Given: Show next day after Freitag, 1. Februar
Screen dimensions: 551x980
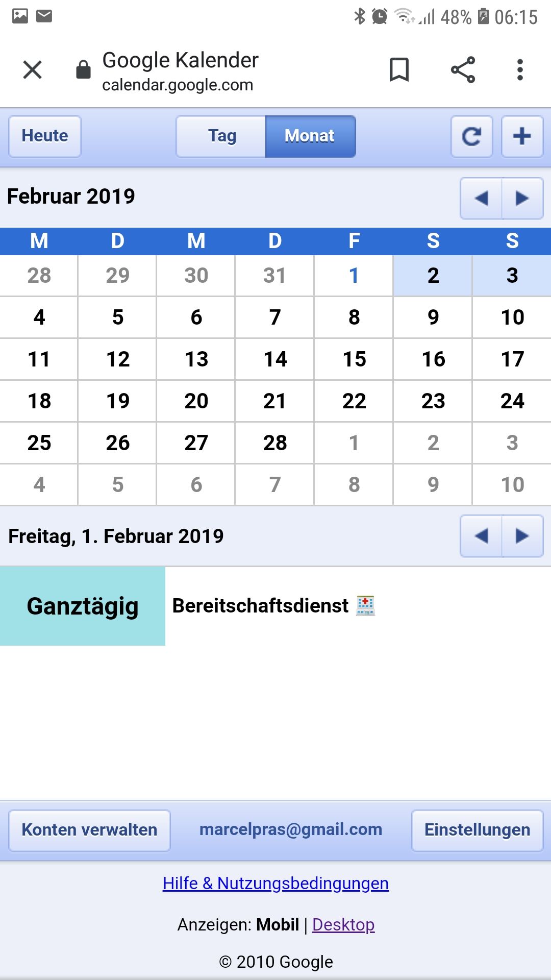Looking at the screenshot, I should point(522,536).
